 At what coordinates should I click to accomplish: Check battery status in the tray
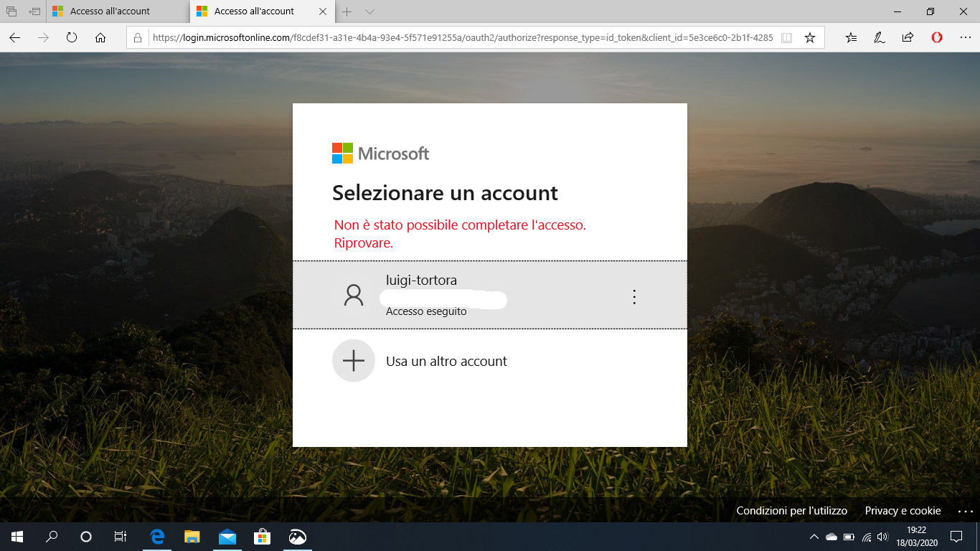[849, 537]
